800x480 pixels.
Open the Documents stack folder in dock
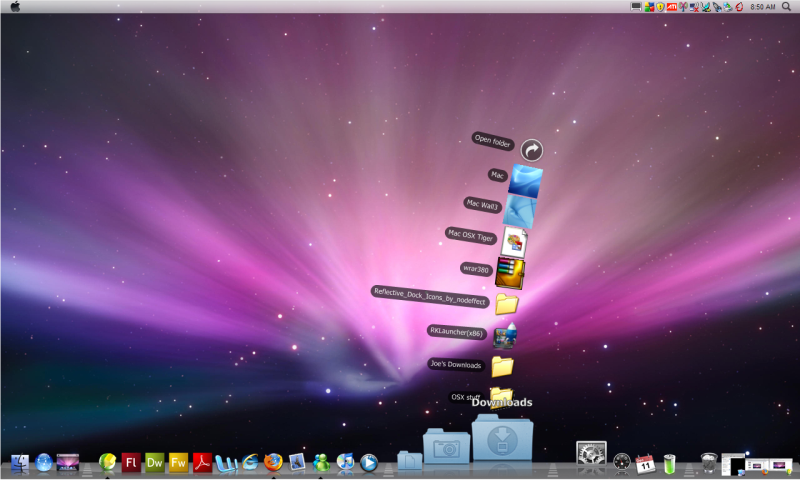[x=410, y=460]
